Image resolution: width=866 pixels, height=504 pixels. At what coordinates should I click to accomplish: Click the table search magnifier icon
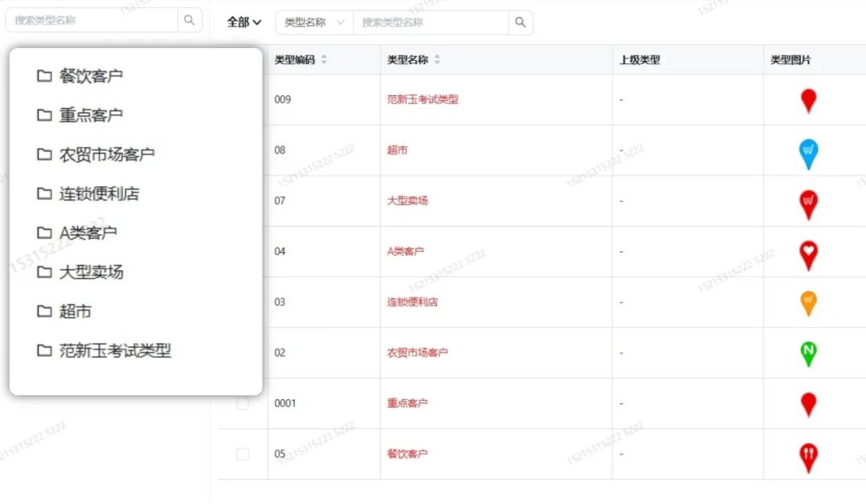click(x=520, y=22)
